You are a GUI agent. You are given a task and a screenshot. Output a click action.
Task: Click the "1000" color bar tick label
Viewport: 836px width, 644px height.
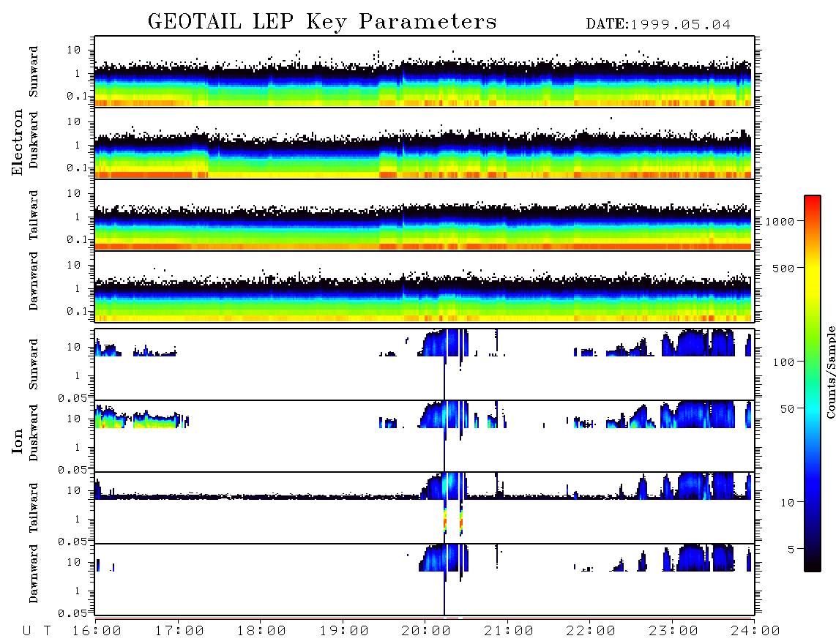tap(780, 221)
